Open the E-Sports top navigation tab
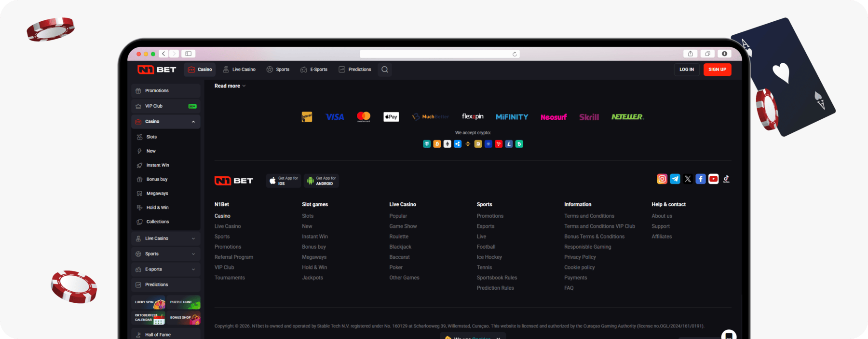This screenshot has height=339, width=868. (314, 70)
